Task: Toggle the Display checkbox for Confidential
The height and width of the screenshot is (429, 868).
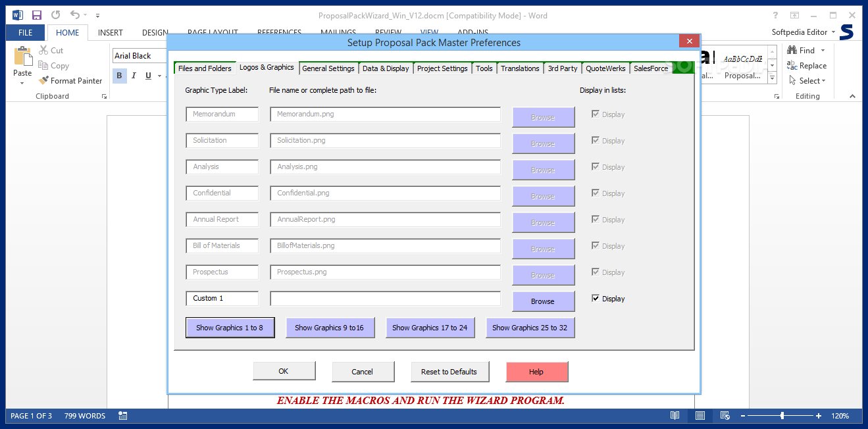Action: [x=596, y=193]
